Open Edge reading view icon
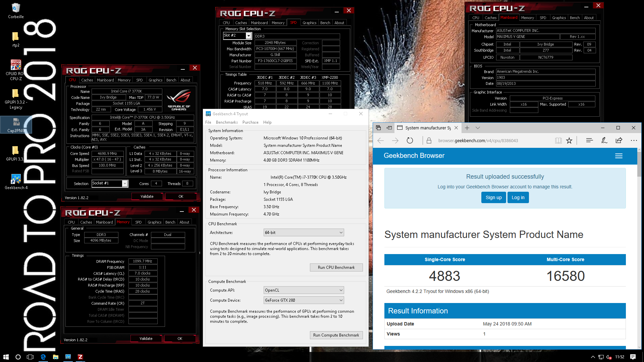 click(x=558, y=140)
